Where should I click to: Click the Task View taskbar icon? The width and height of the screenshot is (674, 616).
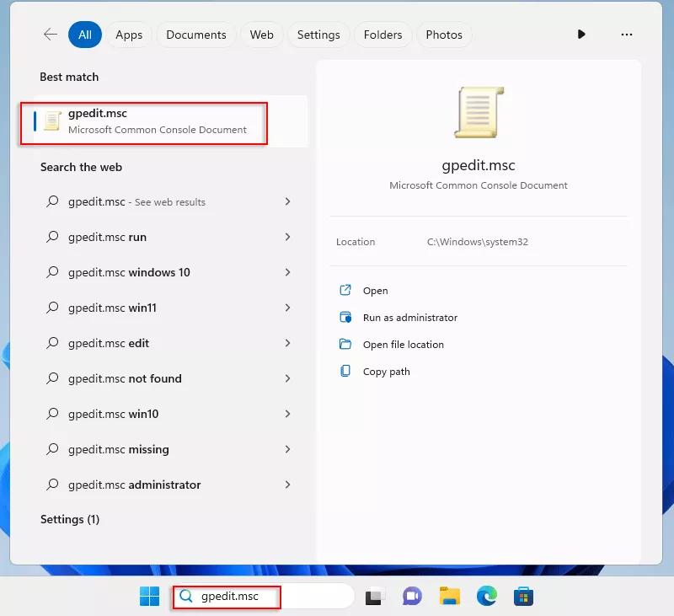coord(374,597)
